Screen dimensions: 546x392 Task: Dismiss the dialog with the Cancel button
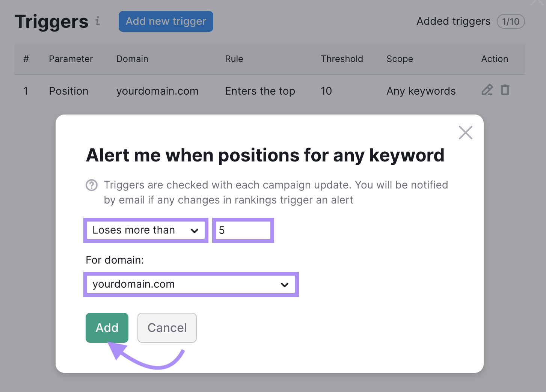167,327
